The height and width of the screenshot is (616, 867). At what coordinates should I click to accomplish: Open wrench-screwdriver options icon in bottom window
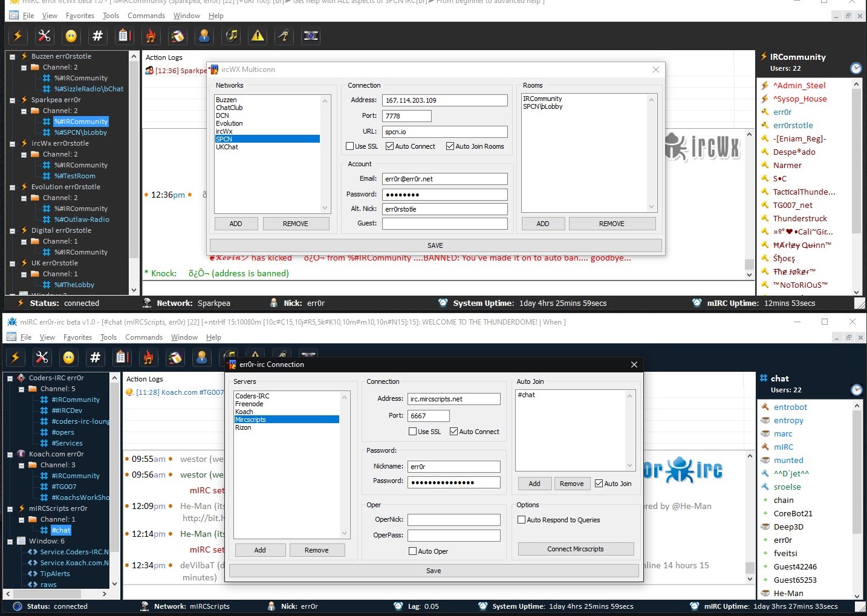click(42, 358)
